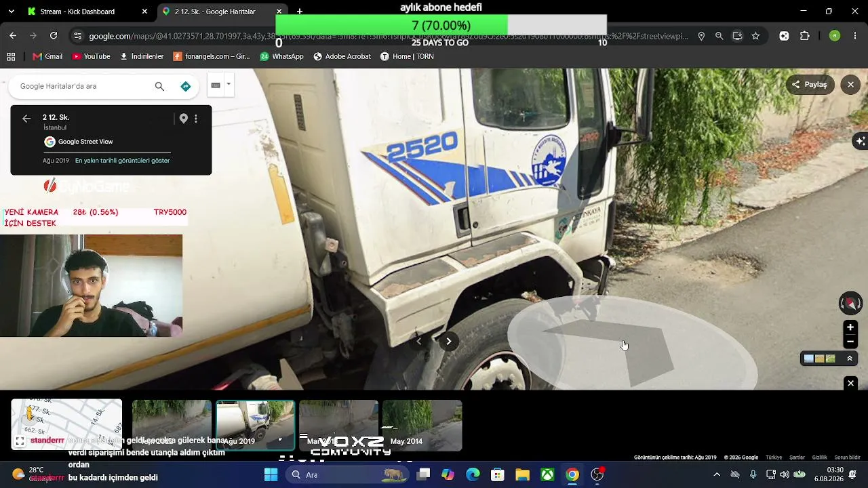View site information for google.com
The image size is (868, 488).
click(77, 36)
